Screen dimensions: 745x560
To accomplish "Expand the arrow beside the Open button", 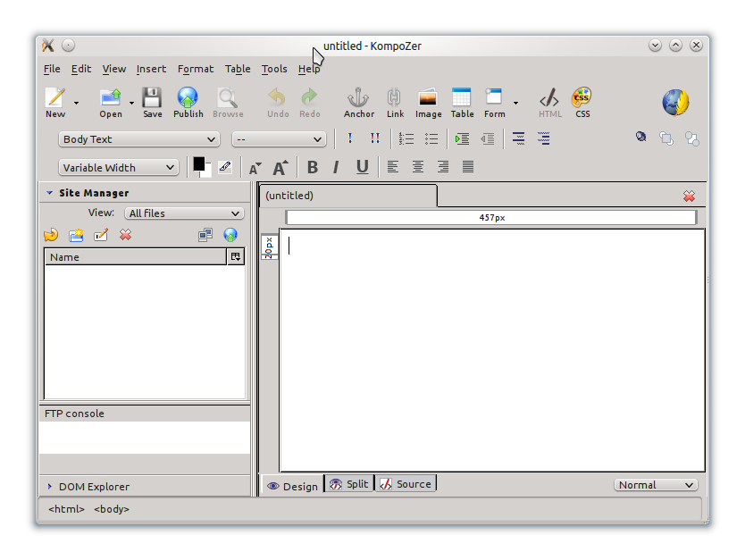I will (x=131, y=103).
